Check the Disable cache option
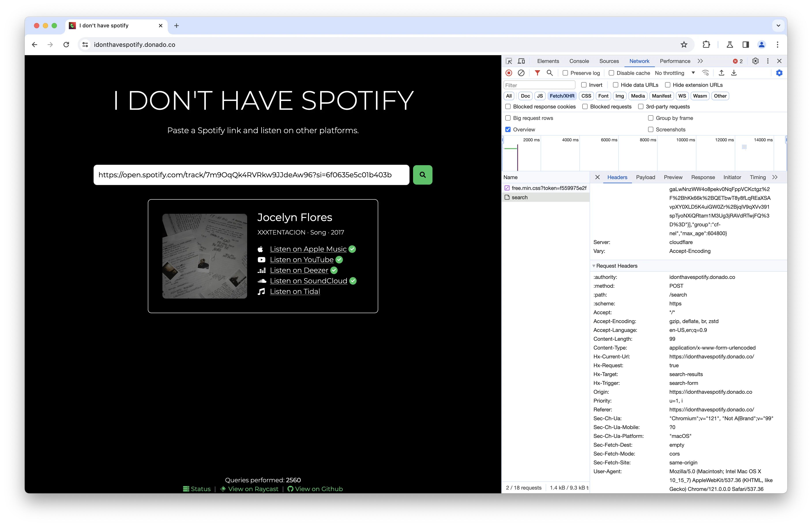 (x=612, y=73)
